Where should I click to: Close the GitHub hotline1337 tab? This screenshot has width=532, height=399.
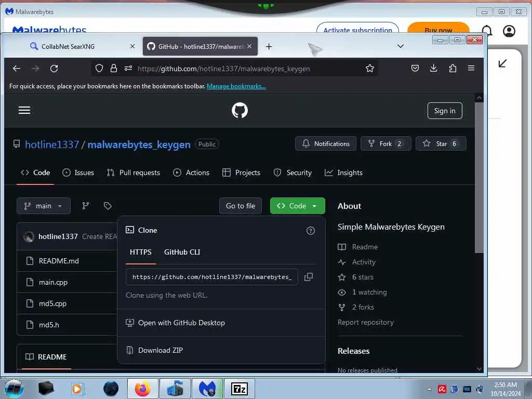pos(249,46)
